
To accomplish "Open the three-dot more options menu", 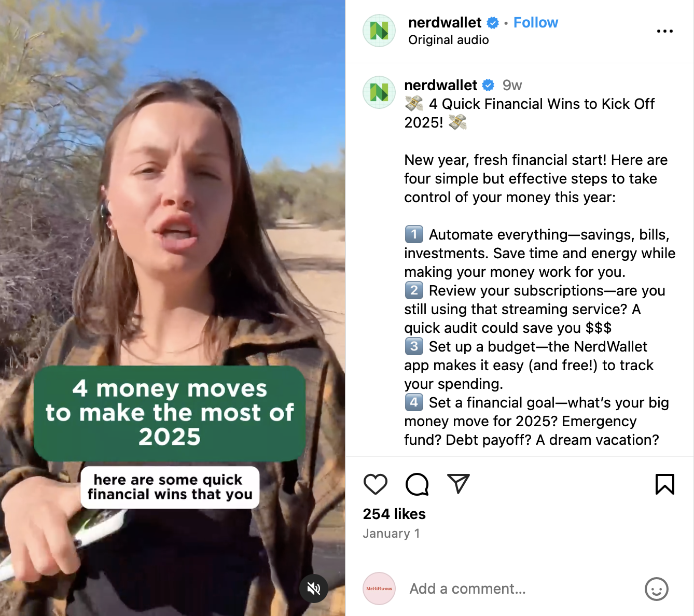I will point(665,31).
